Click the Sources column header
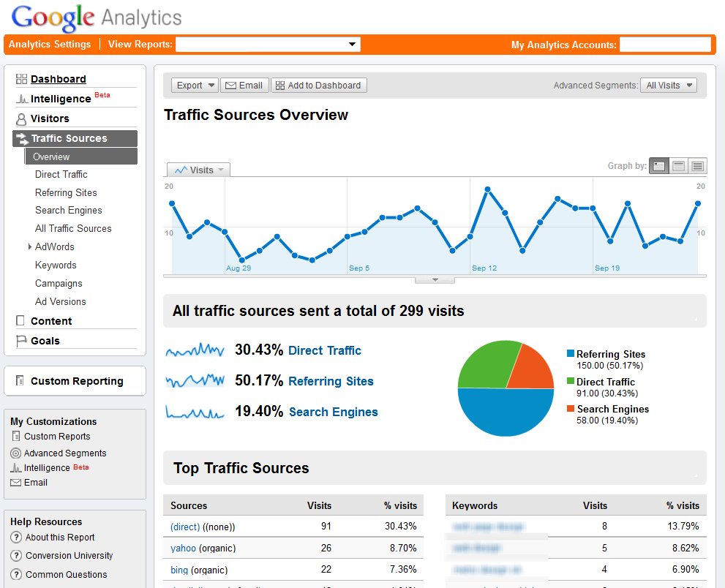 coord(189,505)
